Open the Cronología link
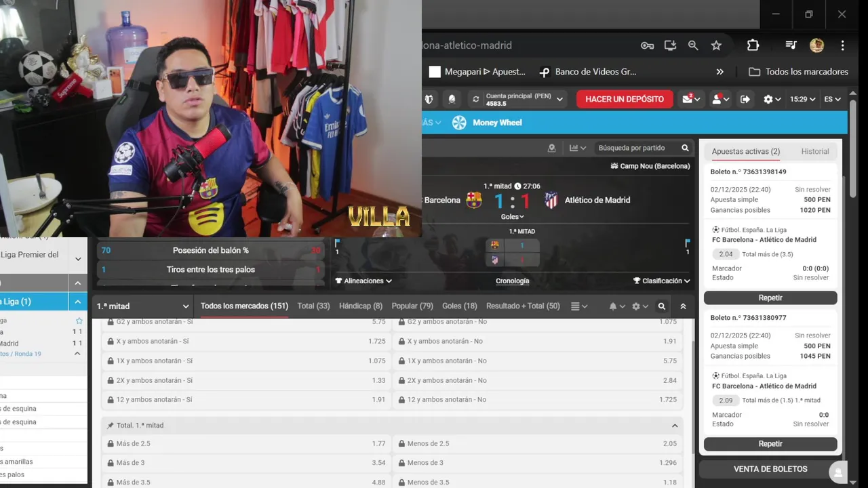Viewport: 868px width, 488px height. coord(512,281)
